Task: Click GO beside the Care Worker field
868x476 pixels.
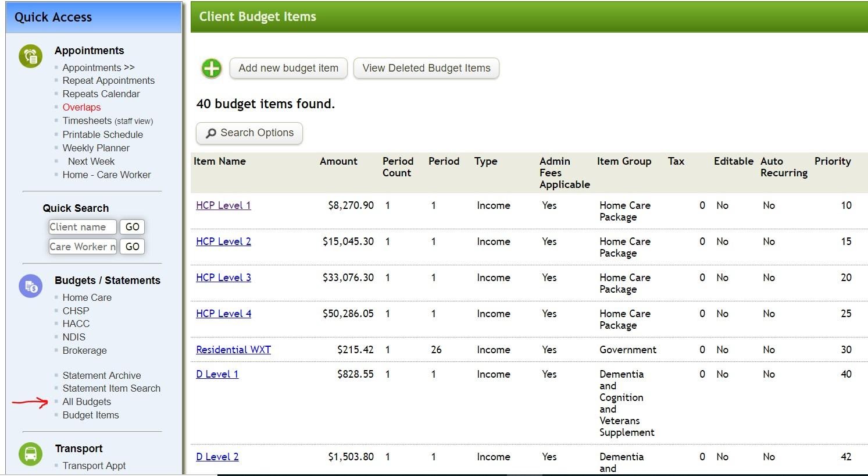Action: 132,246
